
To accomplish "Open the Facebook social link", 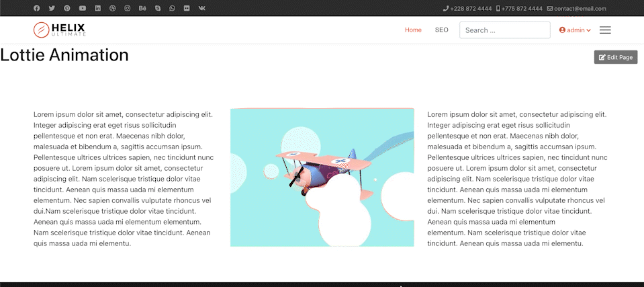I will tap(36, 8).
